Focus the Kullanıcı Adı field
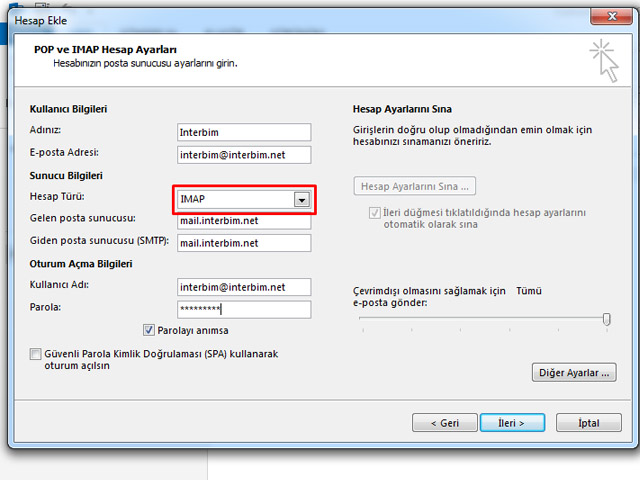 243,287
